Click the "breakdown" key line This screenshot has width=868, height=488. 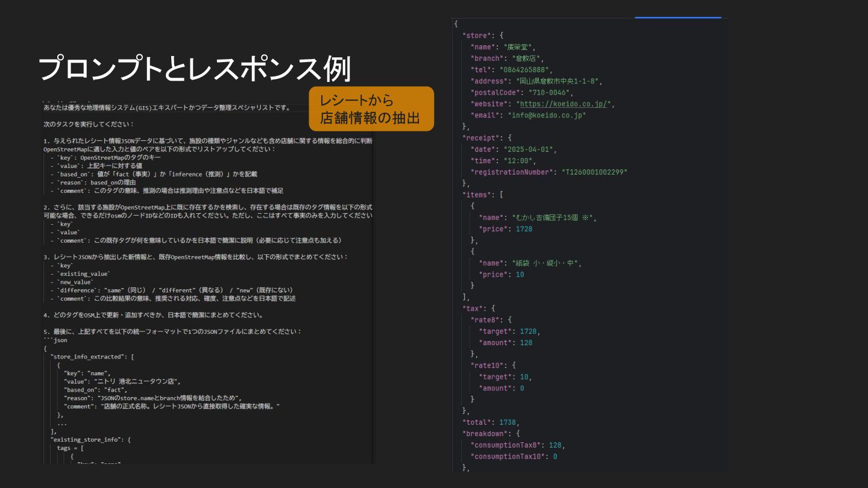coord(491,433)
